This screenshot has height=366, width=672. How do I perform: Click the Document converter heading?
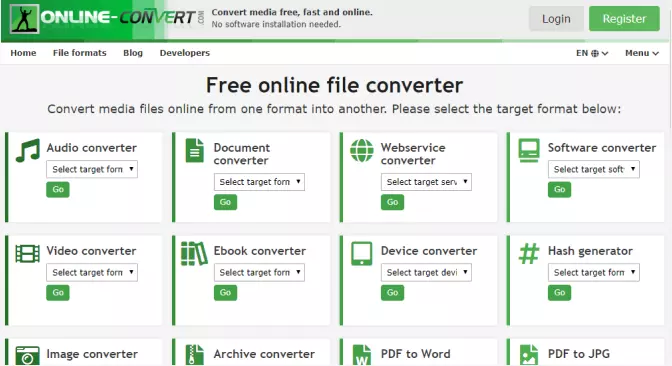tap(242, 154)
